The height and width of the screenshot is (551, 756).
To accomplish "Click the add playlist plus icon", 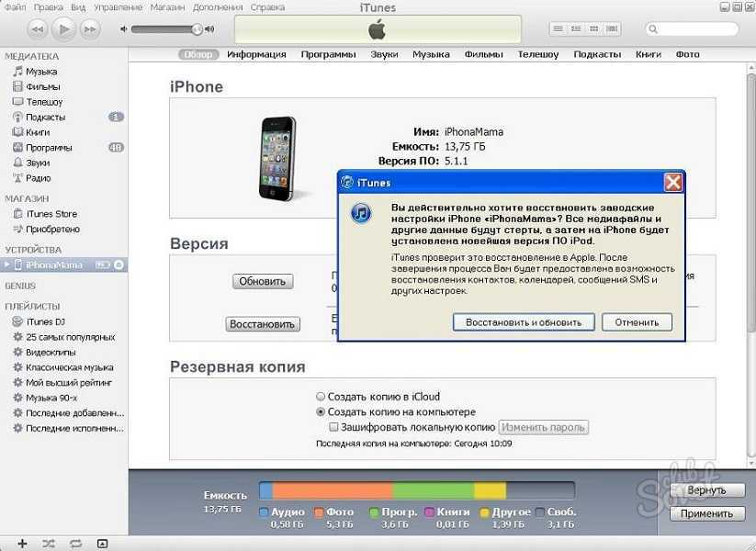I will [23, 544].
